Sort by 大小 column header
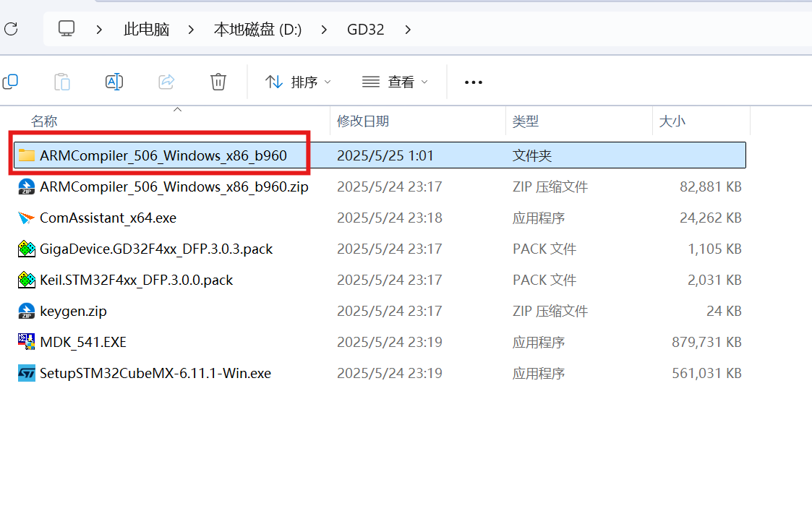 [672, 121]
